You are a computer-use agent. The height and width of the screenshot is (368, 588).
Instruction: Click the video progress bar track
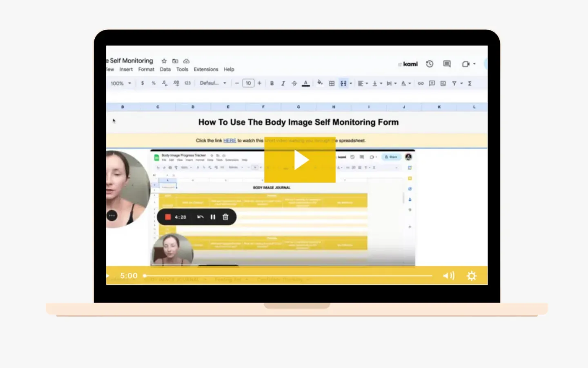coord(288,276)
